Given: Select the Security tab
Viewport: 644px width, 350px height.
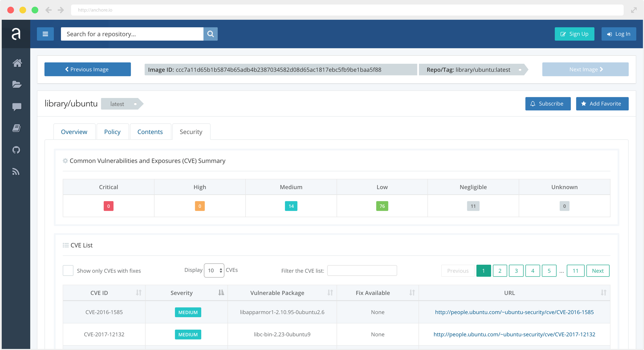Looking at the screenshot, I should (x=191, y=132).
